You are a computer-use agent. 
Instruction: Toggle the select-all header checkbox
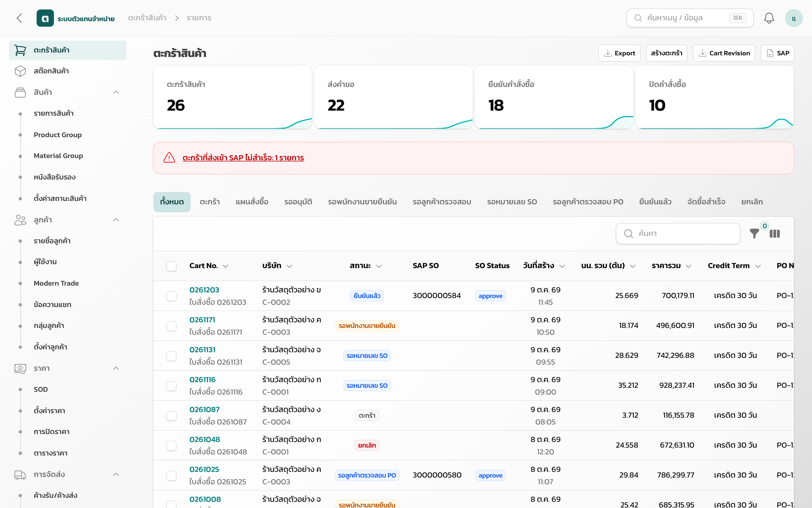171,266
